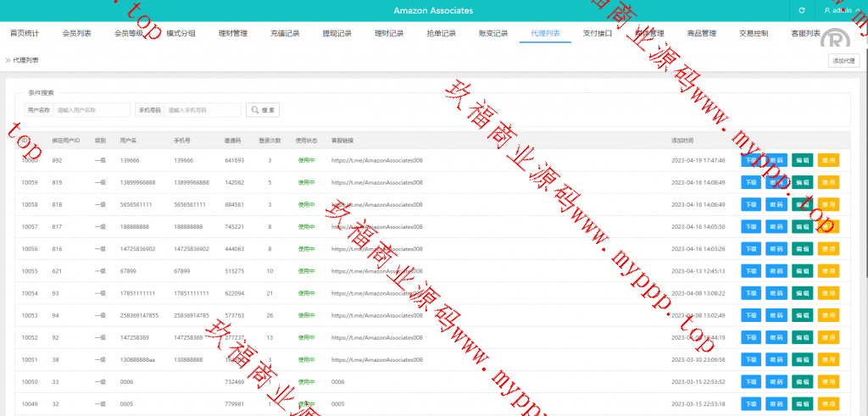Screen dimensions: 868x416
Task: Click the refresh icon in top header
Action: [801, 10]
